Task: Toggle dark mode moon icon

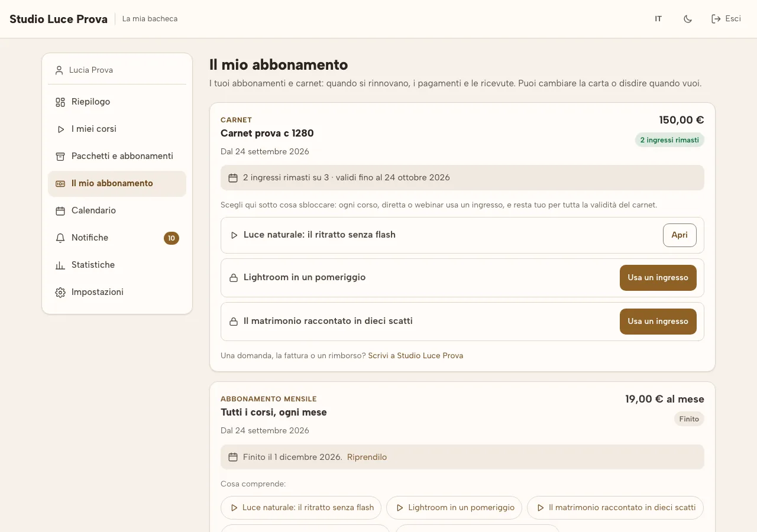Action: [688, 19]
